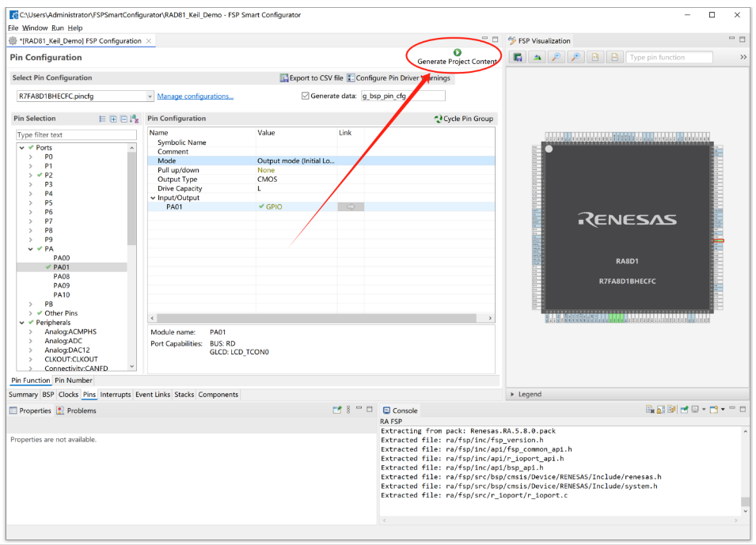
Task: Minimize the FSP Configuration editor pane
Action: coord(484,39)
